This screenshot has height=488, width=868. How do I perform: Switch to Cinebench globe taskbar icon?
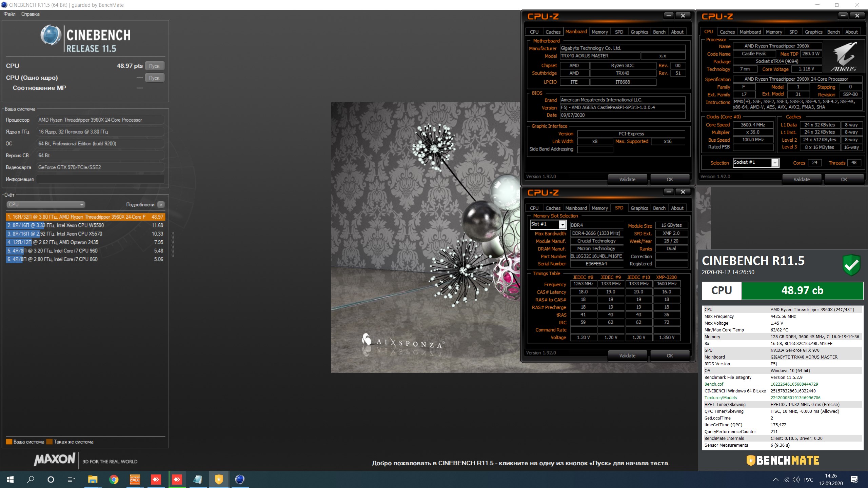tap(240, 479)
